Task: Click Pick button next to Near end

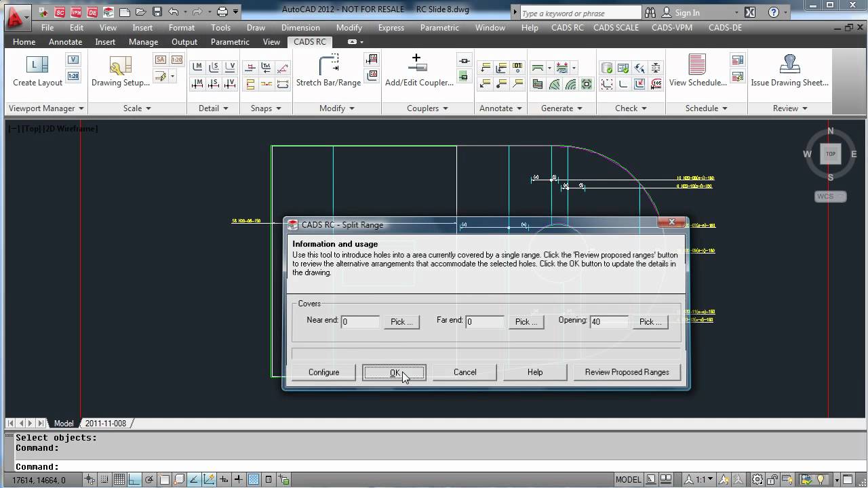Action: click(401, 322)
